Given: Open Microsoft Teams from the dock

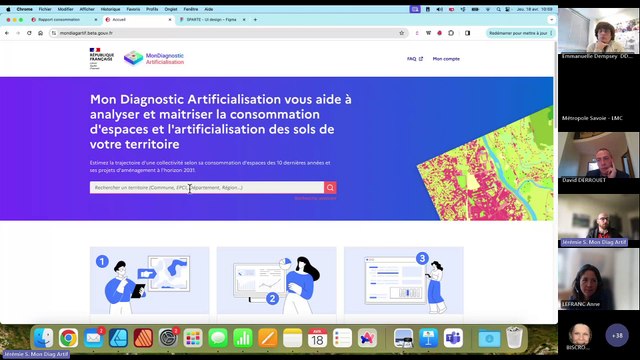Looking at the screenshot, I should pos(453,338).
